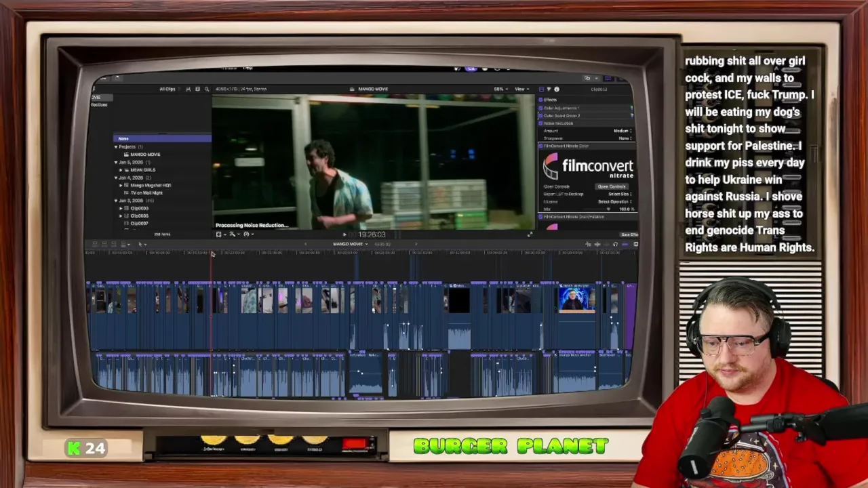This screenshot has width=868, height=488.
Task: Toggle FilmConvert Nitrate Grain/Halation checkbox
Action: coord(540,217)
